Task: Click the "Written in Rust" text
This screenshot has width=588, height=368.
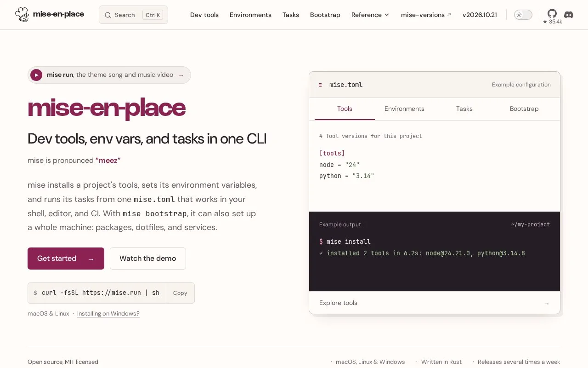Action: pos(441,362)
